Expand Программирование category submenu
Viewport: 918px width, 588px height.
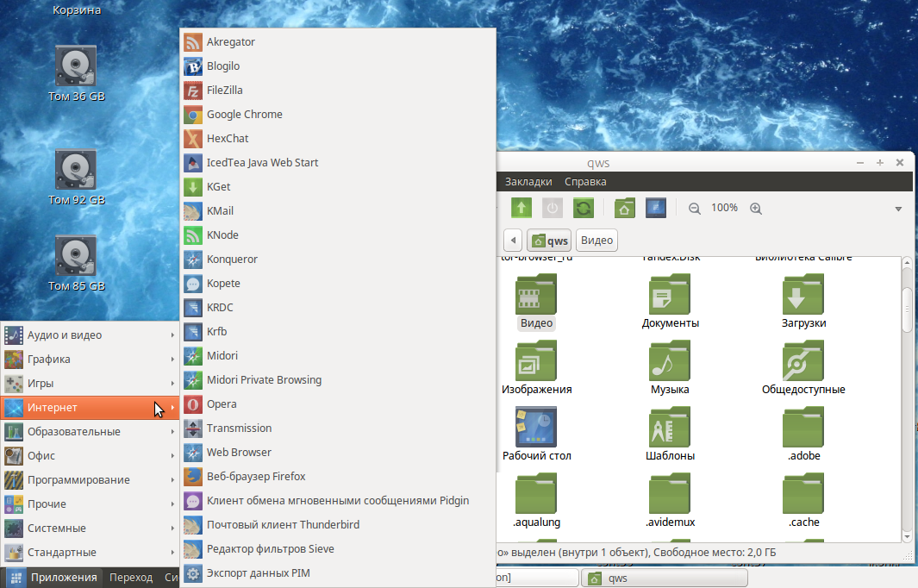point(90,479)
